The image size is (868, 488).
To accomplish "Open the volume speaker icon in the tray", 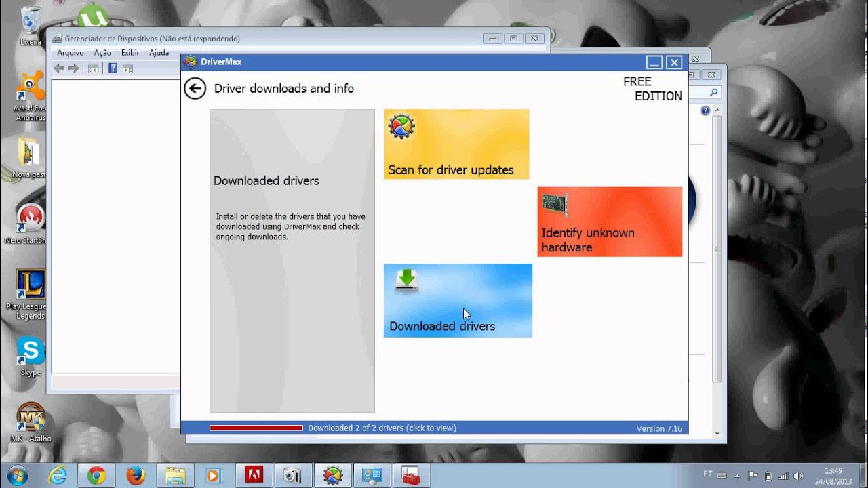I will pos(798,475).
